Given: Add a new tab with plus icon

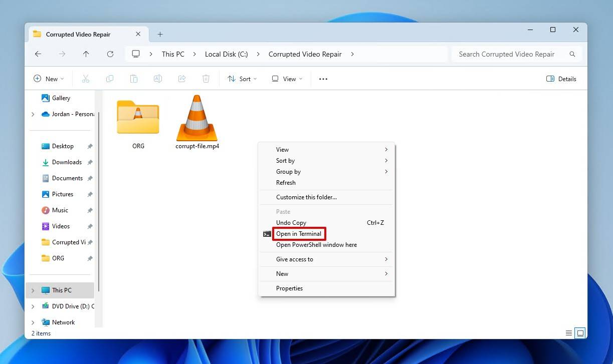Looking at the screenshot, I should (160, 34).
